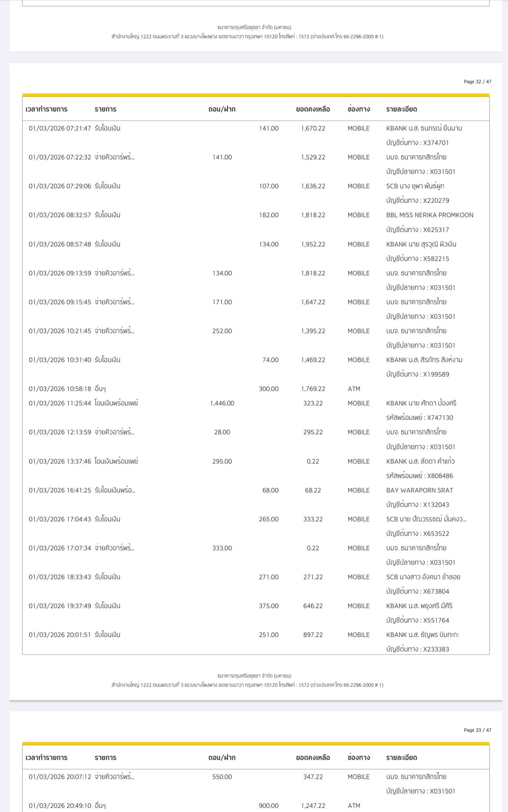Select the 252.00 QR payment amount
The width and height of the screenshot is (508, 812).
[222, 331]
